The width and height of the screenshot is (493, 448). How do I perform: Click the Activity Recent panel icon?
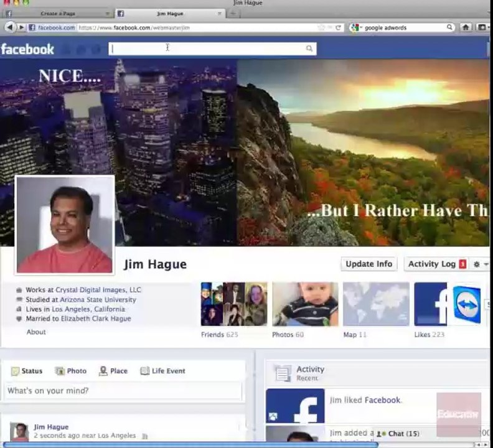(x=283, y=373)
